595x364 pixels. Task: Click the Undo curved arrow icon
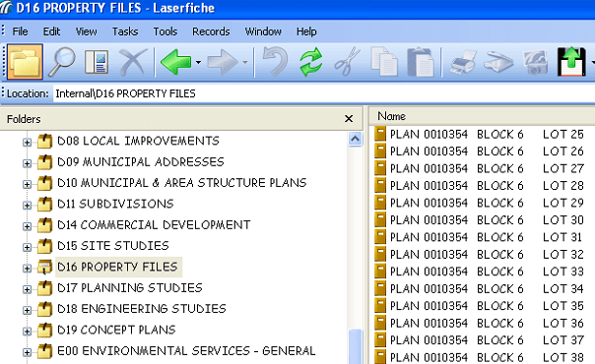click(276, 61)
